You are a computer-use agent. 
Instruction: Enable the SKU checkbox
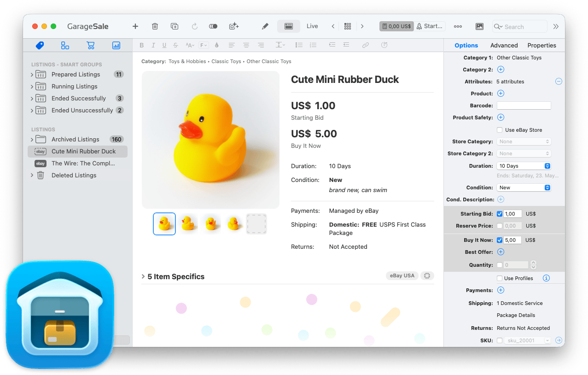coord(500,340)
